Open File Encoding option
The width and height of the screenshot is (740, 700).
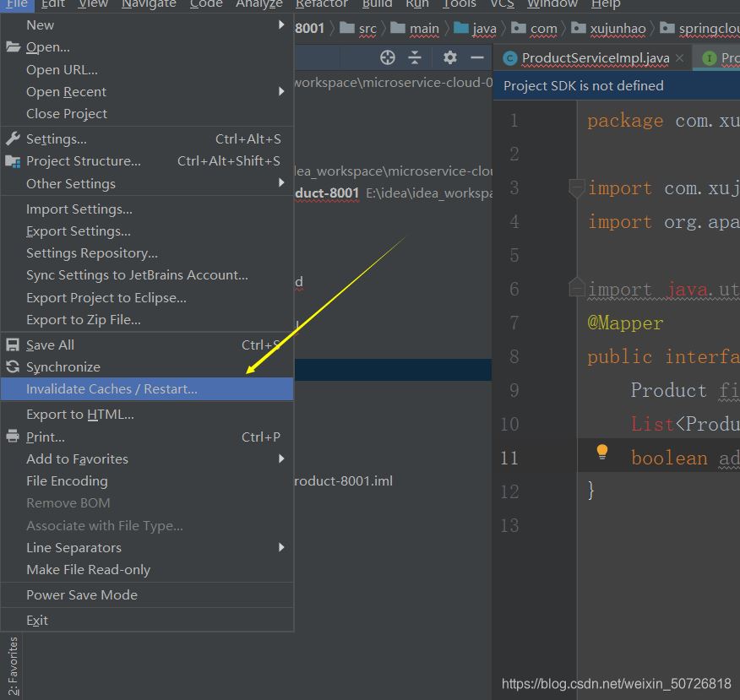coord(147,480)
